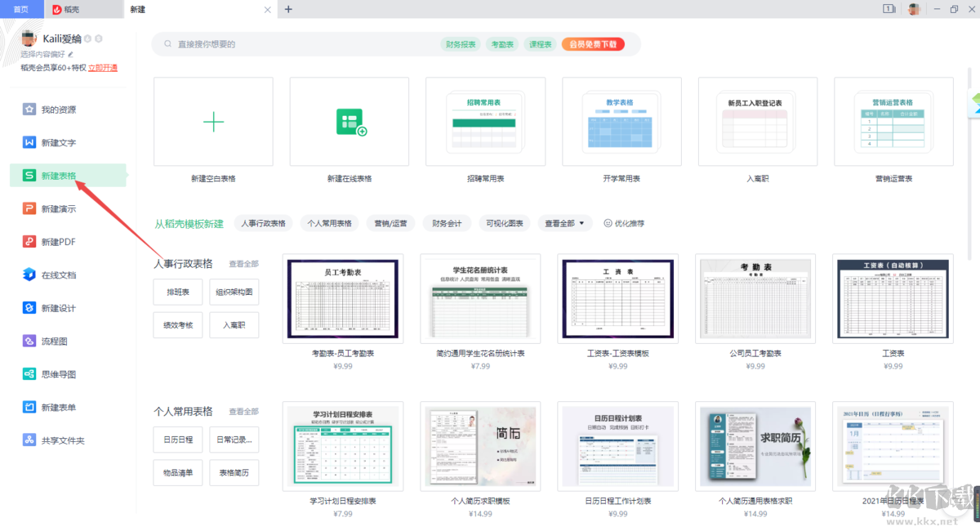Click the 会员免费下载 button

[x=593, y=44]
